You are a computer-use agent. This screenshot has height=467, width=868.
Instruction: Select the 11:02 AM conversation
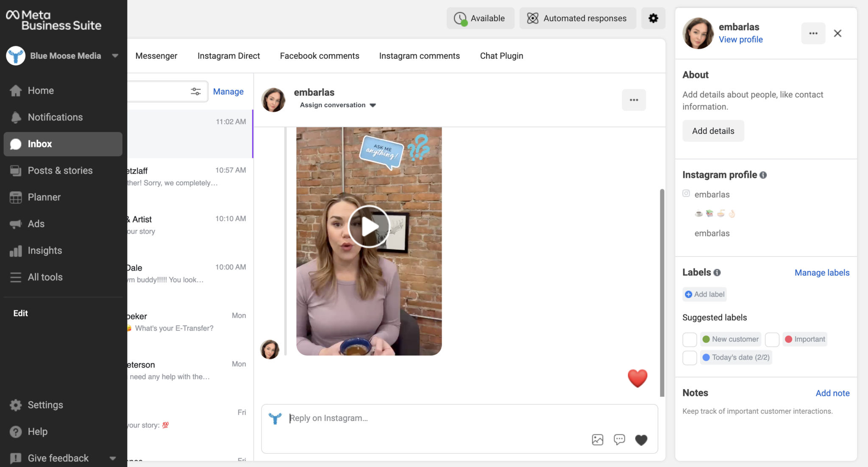pyautogui.click(x=190, y=134)
